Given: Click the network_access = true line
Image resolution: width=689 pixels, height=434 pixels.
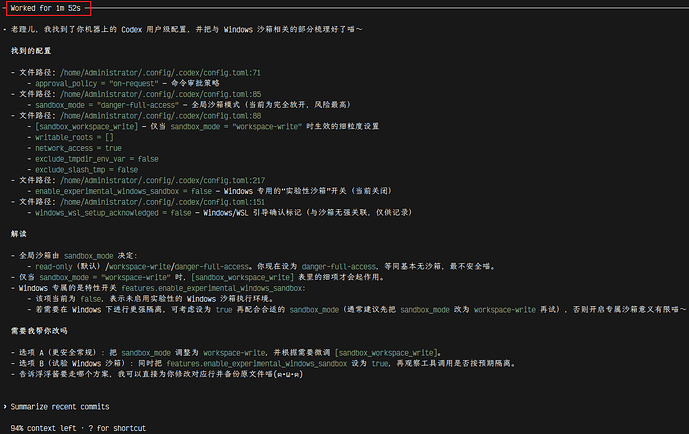Looking at the screenshot, I should click(x=78, y=148).
